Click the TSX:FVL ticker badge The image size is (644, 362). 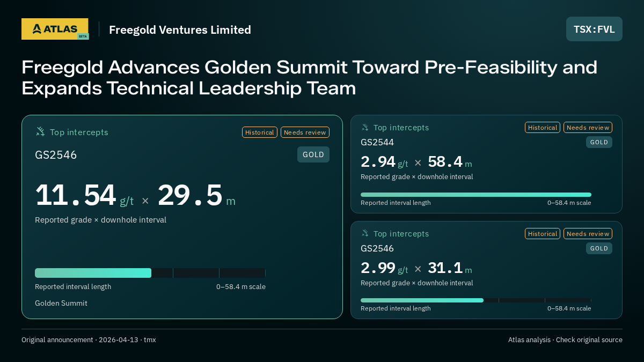594,29
